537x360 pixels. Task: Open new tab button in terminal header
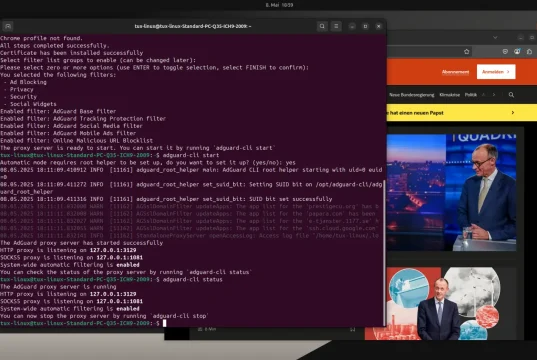pyautogui.click(x=8, y=26)
